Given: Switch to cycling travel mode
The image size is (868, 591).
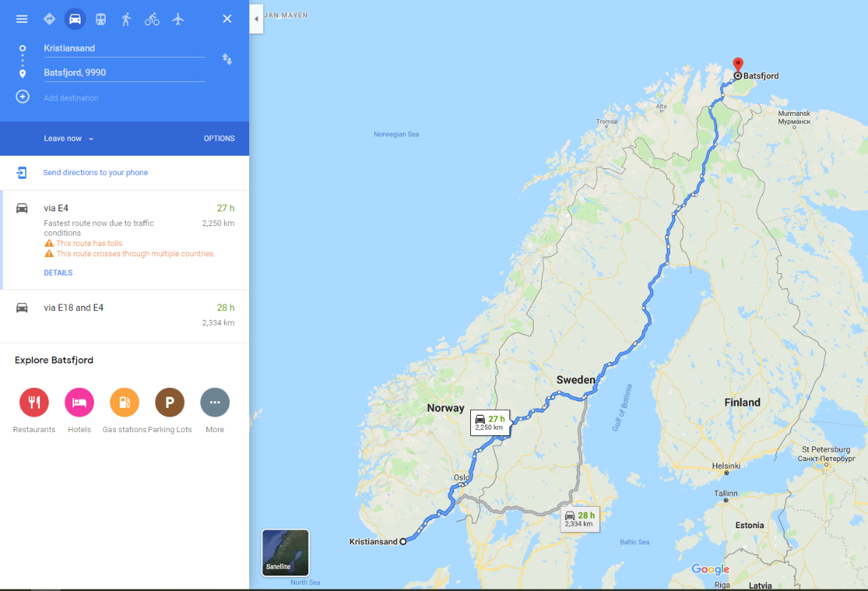Looking at the screenshot, I should click(152, 18).
